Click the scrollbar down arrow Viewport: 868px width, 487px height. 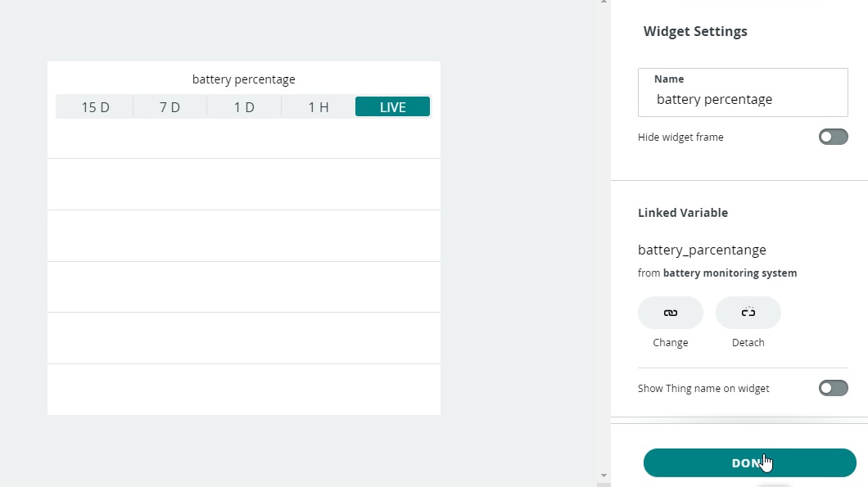604,476
